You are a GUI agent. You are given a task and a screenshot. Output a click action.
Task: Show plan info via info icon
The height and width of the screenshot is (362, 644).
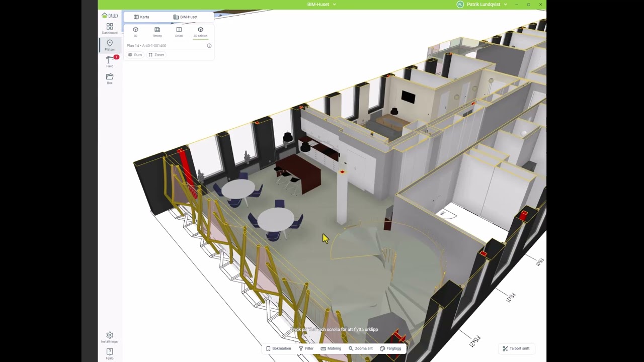tap(209, 46)
